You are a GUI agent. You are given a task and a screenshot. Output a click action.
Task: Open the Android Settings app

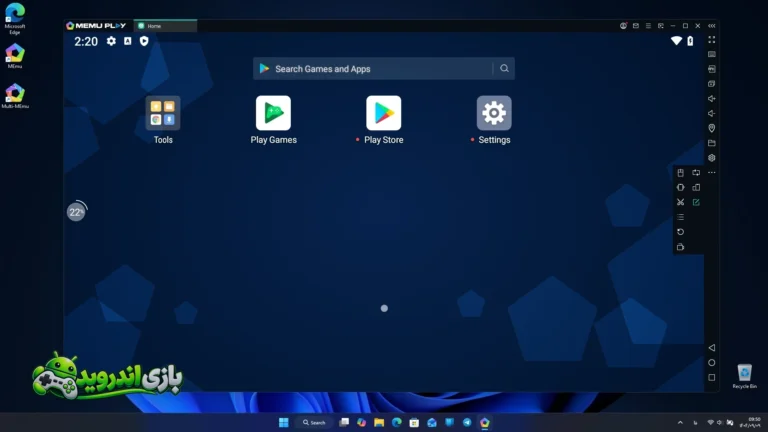[x=494, y=113]
